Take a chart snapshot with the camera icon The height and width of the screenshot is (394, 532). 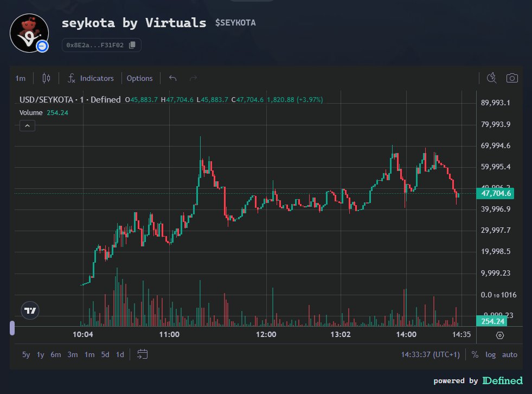(x=512, y=78)
